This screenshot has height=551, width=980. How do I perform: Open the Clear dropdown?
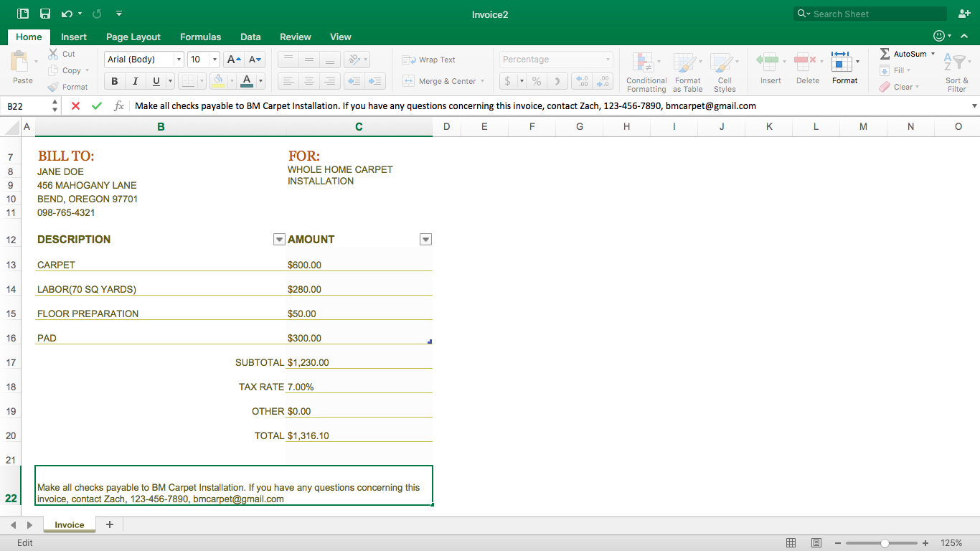point(900,87)
